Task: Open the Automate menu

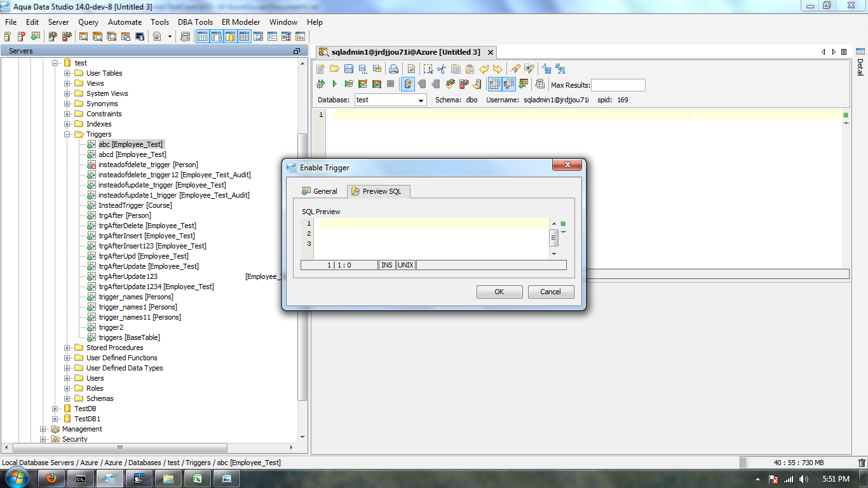Action: point(125,22)
